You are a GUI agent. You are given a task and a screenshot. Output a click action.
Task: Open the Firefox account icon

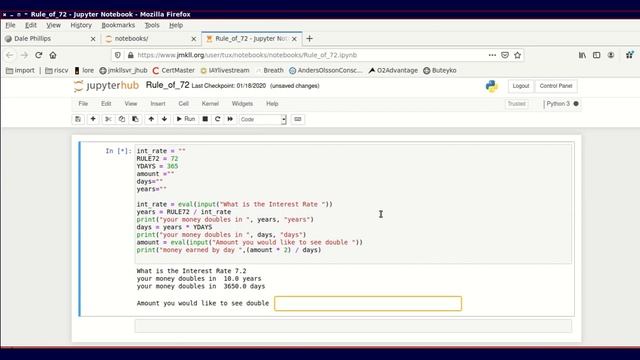(x=611, y=55)
